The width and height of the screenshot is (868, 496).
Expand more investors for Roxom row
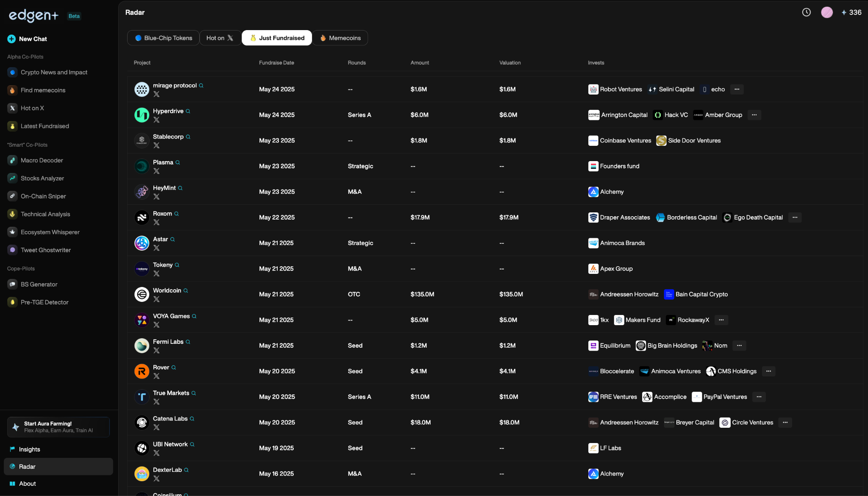point(795,217)
